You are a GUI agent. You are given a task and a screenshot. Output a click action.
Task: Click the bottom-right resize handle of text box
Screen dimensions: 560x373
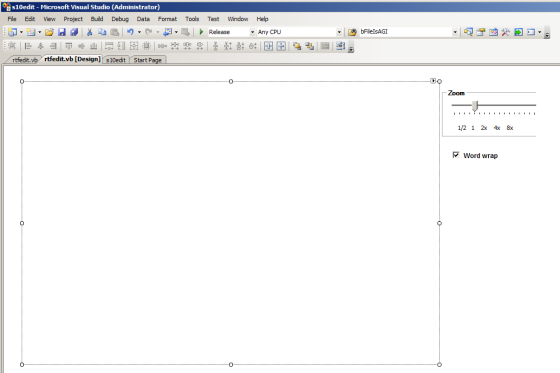point(439,364)
